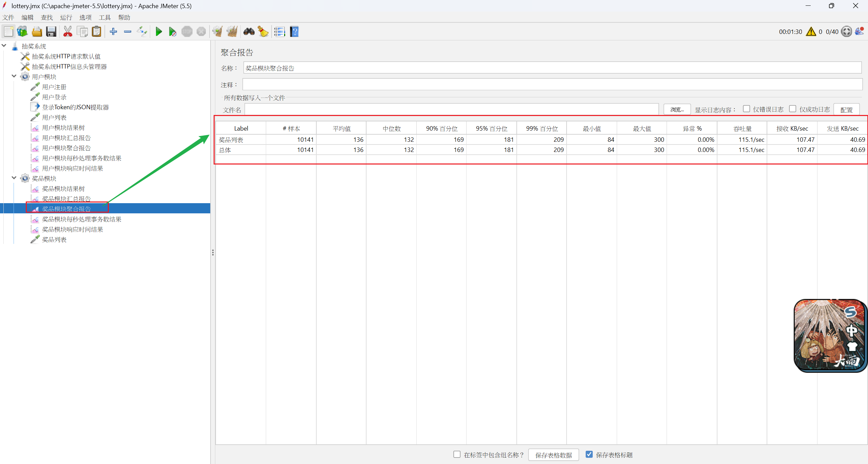Image resolution: width=868 pixels, height=464 pixels.
Task: Click Start no pauses run icon
Action: click(172, 32)
